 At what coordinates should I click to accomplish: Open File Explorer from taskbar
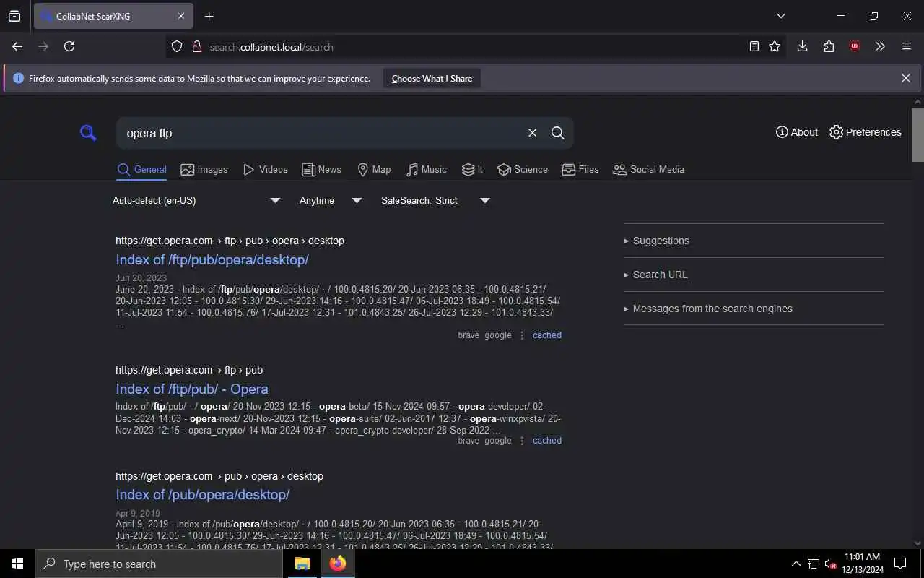(302, 564)
